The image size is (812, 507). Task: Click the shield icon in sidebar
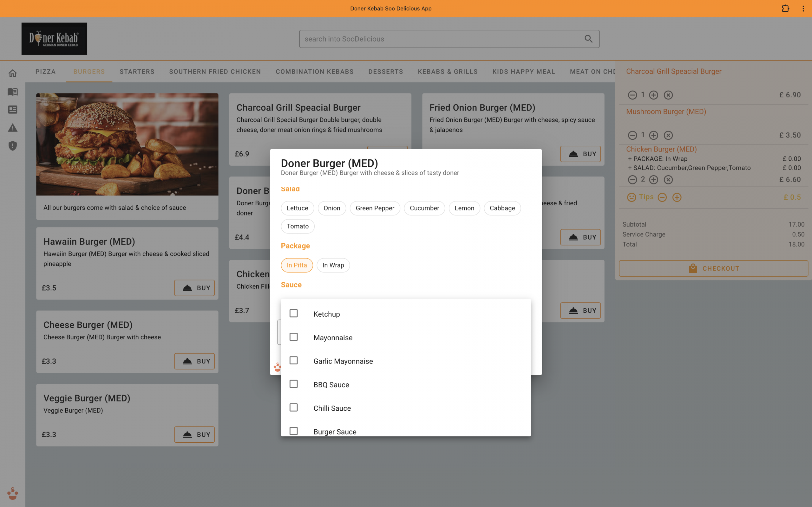(13, 146)
